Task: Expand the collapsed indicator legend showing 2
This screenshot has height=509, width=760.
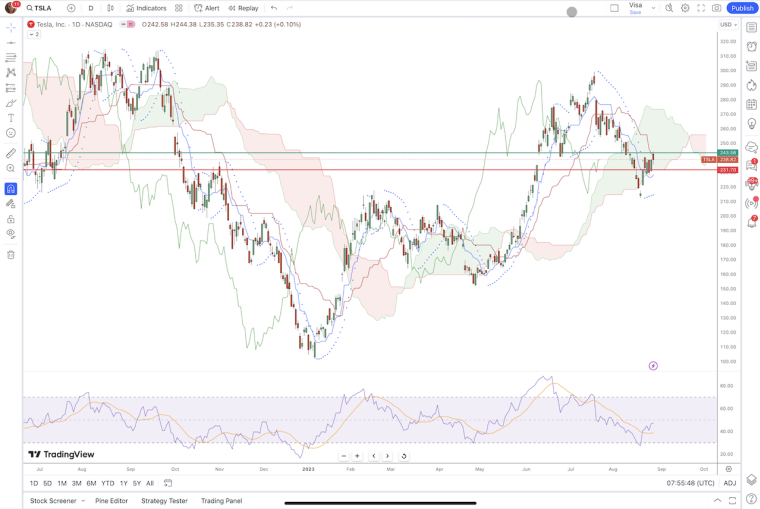Action: (33, 34)
